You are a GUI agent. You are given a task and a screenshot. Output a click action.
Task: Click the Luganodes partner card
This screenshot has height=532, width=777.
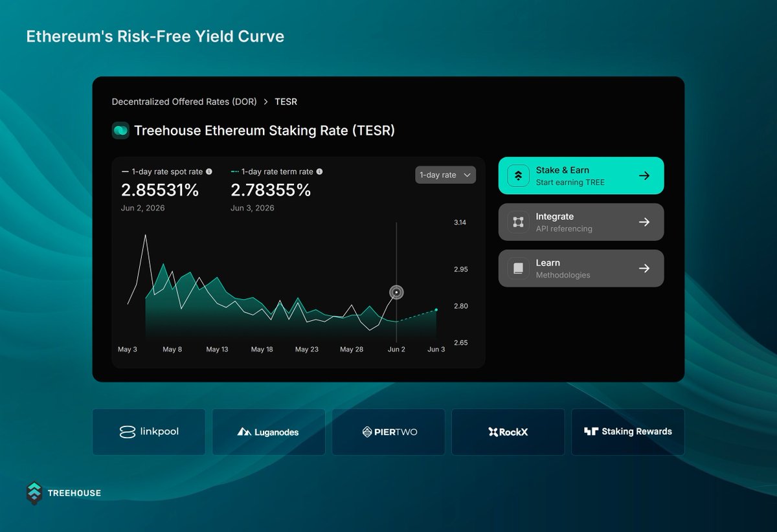(x=269, y=432)
